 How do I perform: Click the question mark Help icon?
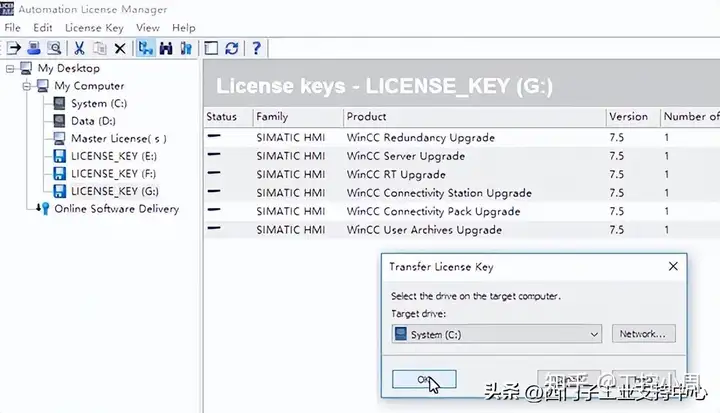point(257,48)
